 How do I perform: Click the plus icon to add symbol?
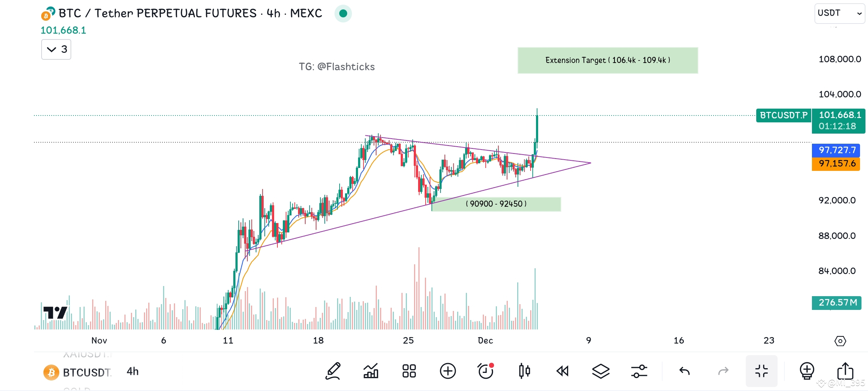point(448,371)
